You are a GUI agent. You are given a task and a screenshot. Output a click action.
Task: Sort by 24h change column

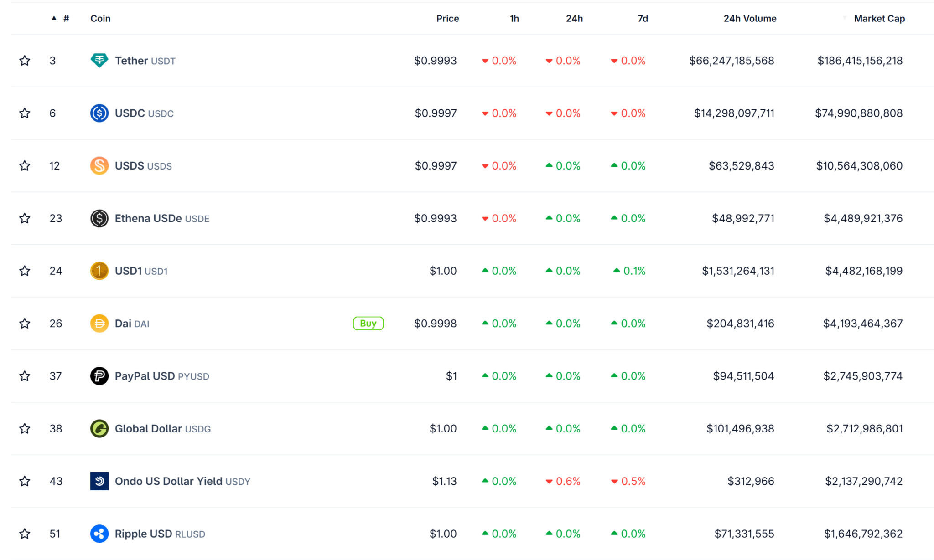[x=574, y=18]
